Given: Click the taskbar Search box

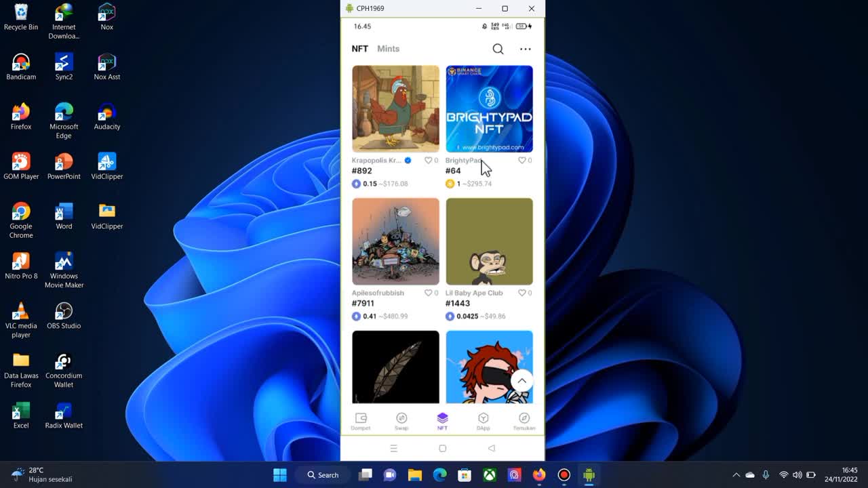Looking at the screenshot, I should point(323,475).
